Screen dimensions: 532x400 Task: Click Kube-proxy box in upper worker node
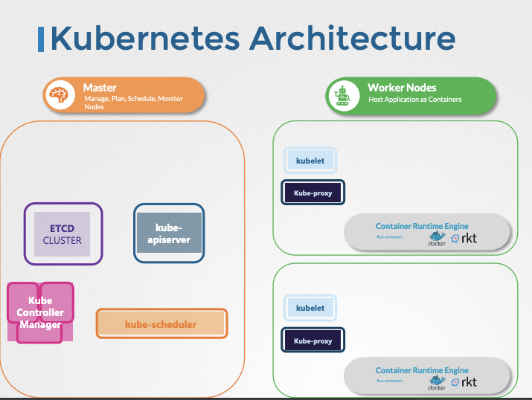click(313, 193)
